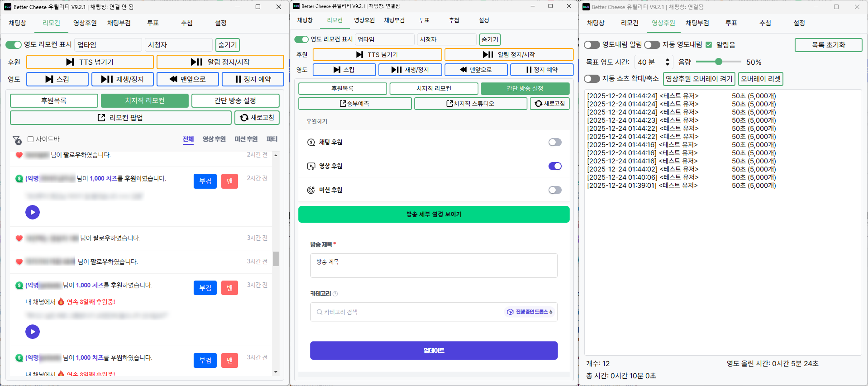Click the 목록 초기화 button
The width and height of the screenshot is (868, 386).
coord(828,45)
